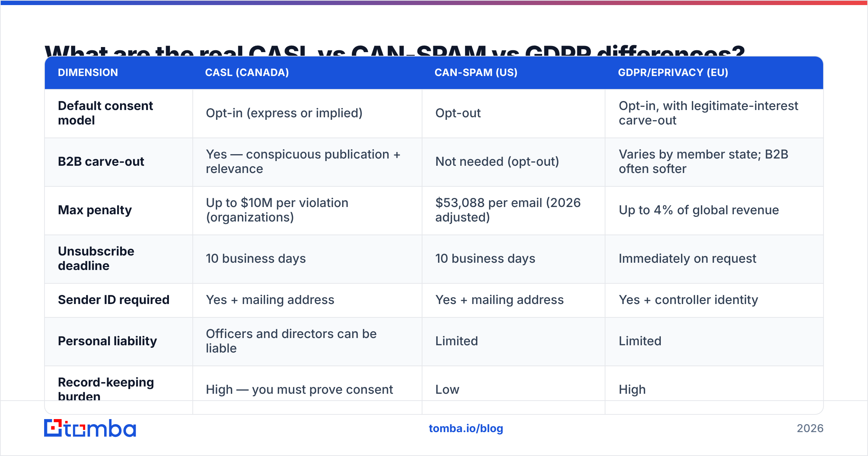Click the 'Yes + controller identity' cell
The height and width of the screenshot is (456, 868).
click(688, 300)
